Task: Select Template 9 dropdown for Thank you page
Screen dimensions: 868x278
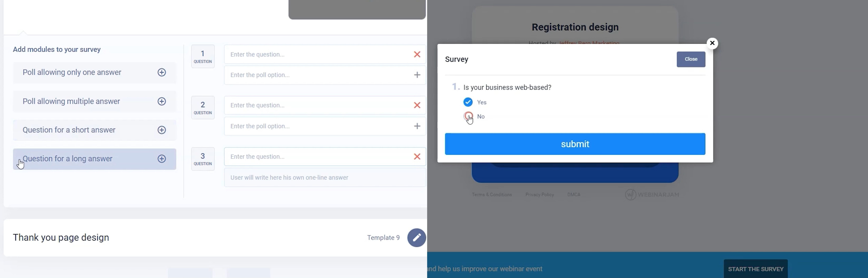Action: point(384,237)
